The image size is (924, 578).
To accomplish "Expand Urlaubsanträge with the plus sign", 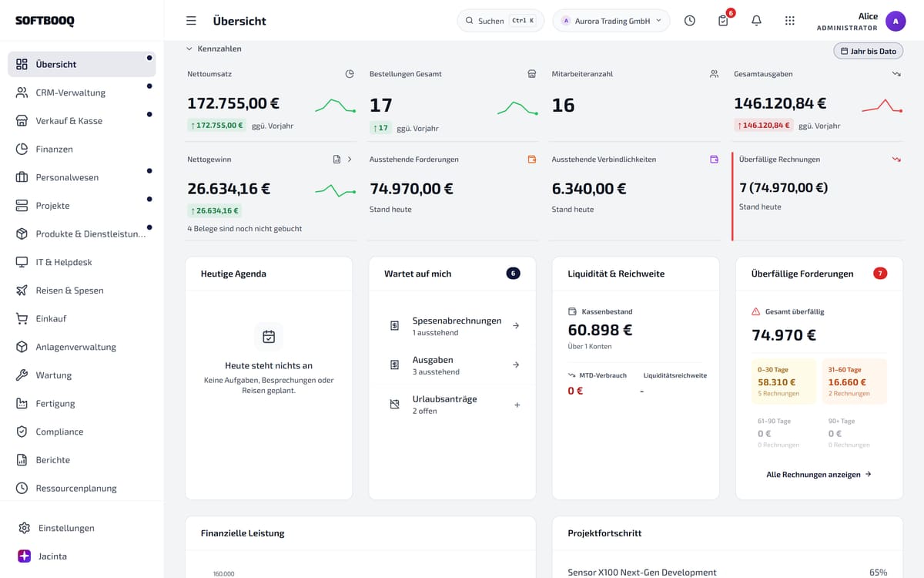I will pos(517,405).
